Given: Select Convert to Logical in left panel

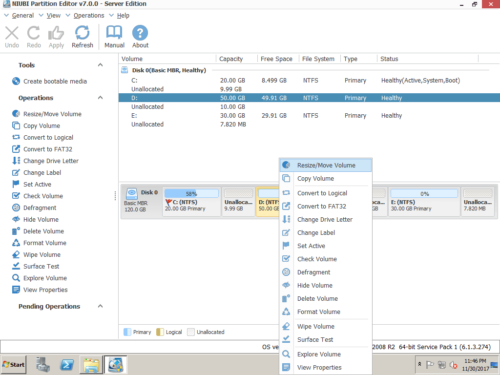Looking at the screenshot, I should coord(43,137).
